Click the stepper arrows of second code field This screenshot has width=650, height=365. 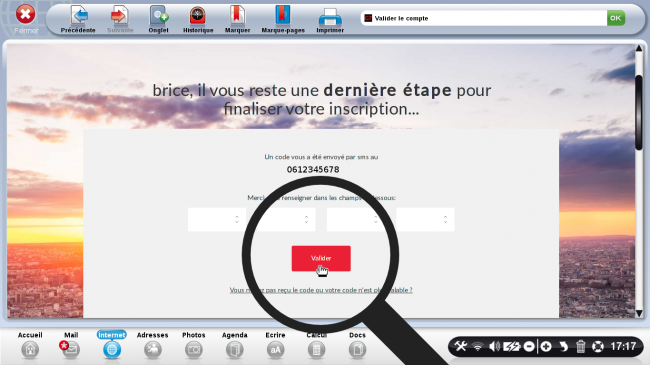(306, 219)
